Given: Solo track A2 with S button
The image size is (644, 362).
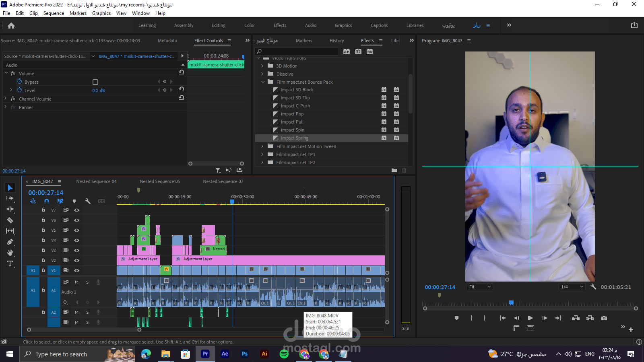Looking at the screenshot, I should (87, 313).
